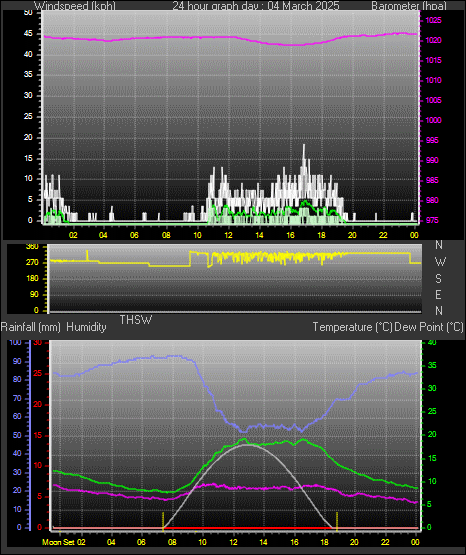Click the 'THSW' label

click(x=136, y=320)
